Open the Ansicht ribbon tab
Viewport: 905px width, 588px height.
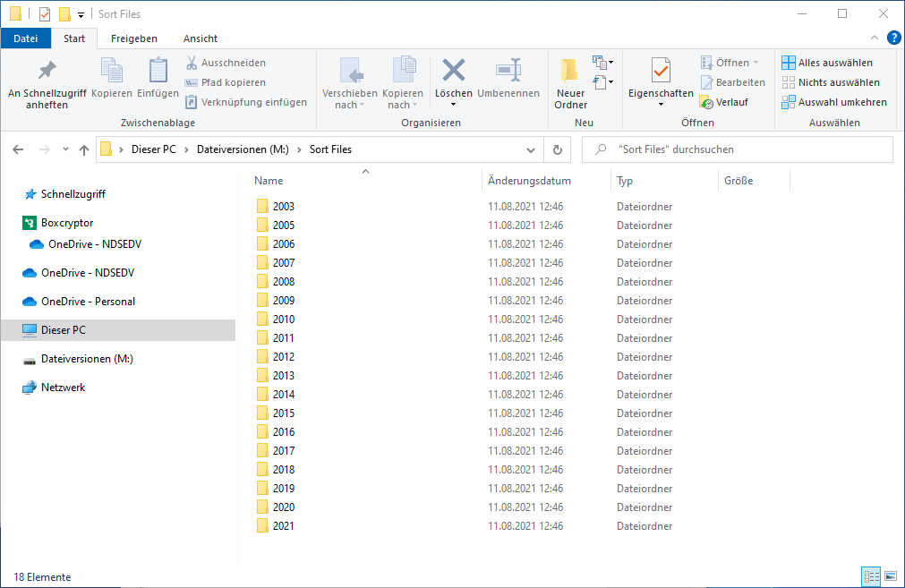201,38
